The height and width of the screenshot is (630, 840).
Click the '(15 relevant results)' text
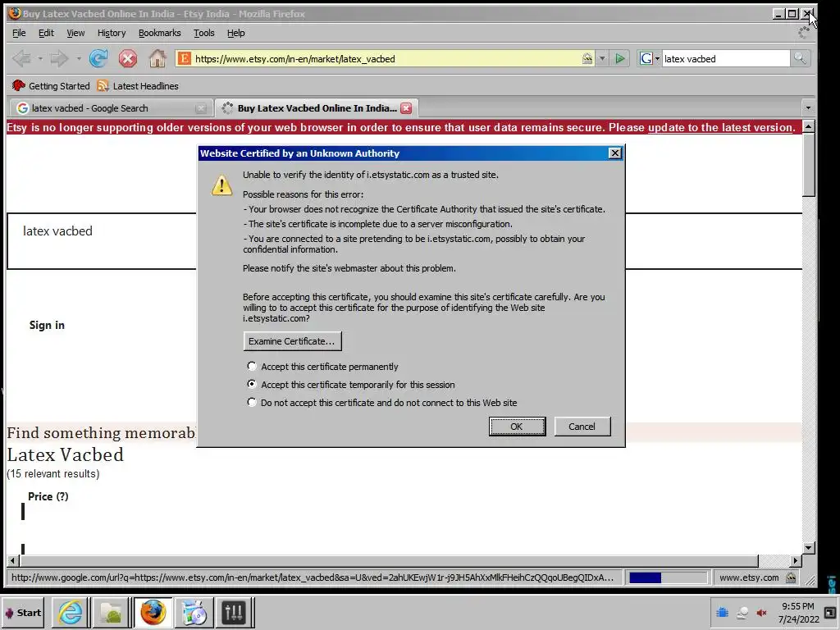click(53, 473)
